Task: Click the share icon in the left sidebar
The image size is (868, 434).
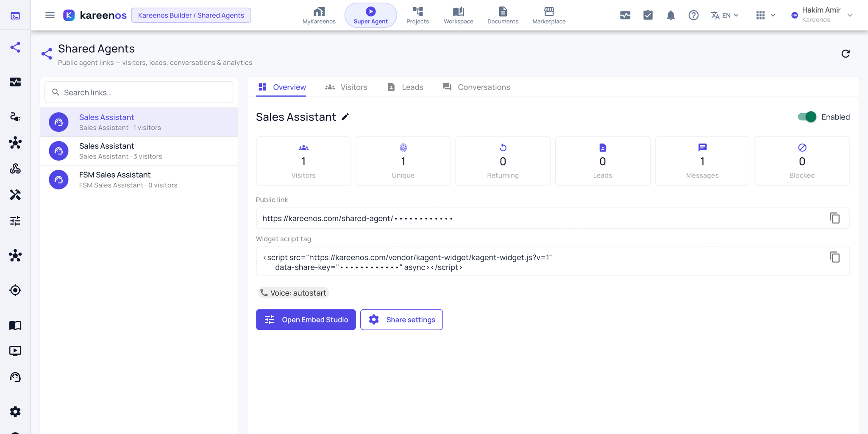Action: (15, 47)
